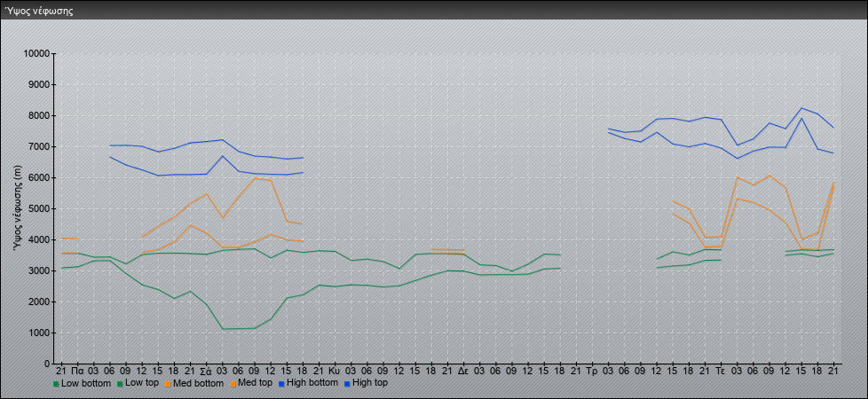Toggle the Low top legend entry
868x399 pixels.
[138, 383]
